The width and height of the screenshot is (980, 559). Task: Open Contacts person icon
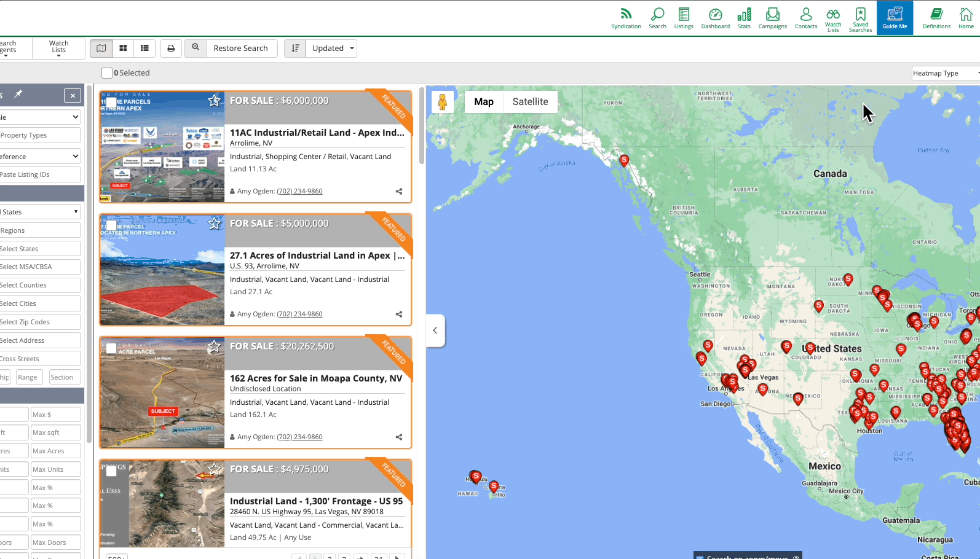pyautogui.click(x=806, y=18)
